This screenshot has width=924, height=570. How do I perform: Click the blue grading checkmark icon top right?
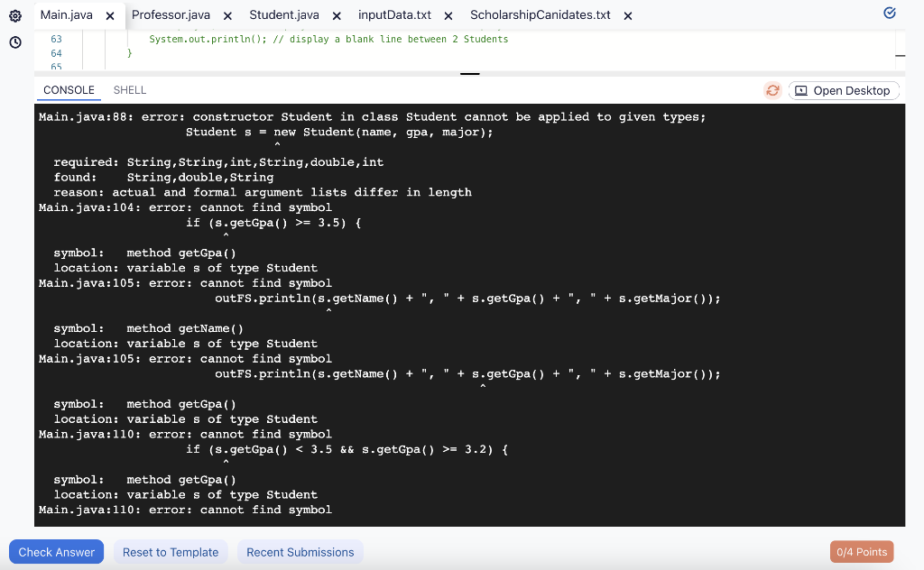(888, 13)
